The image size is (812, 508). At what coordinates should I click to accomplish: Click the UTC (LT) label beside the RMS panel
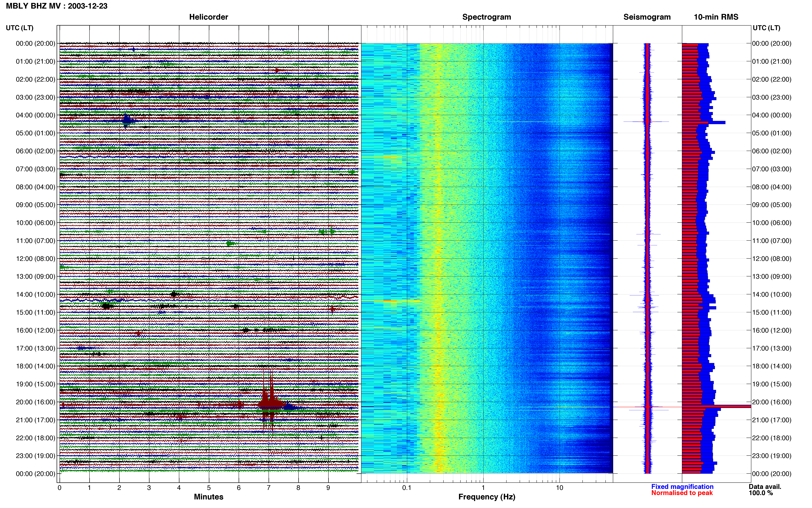point(766,28)
